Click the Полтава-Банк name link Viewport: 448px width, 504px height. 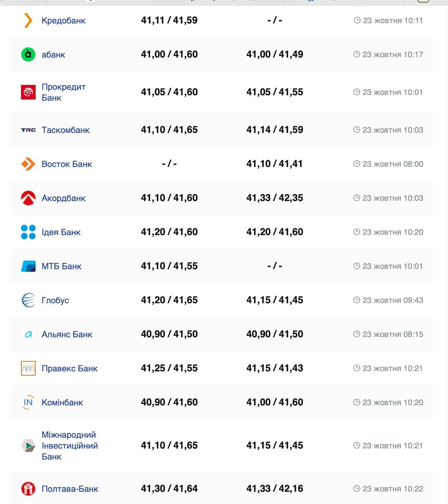[x=70, y=489]
